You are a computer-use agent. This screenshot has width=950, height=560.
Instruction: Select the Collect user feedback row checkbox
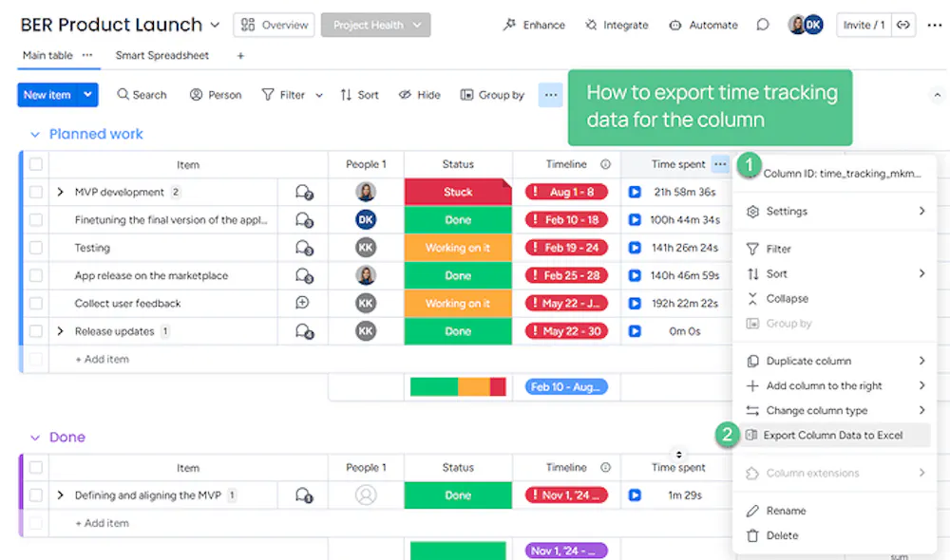tap(36, 304)
